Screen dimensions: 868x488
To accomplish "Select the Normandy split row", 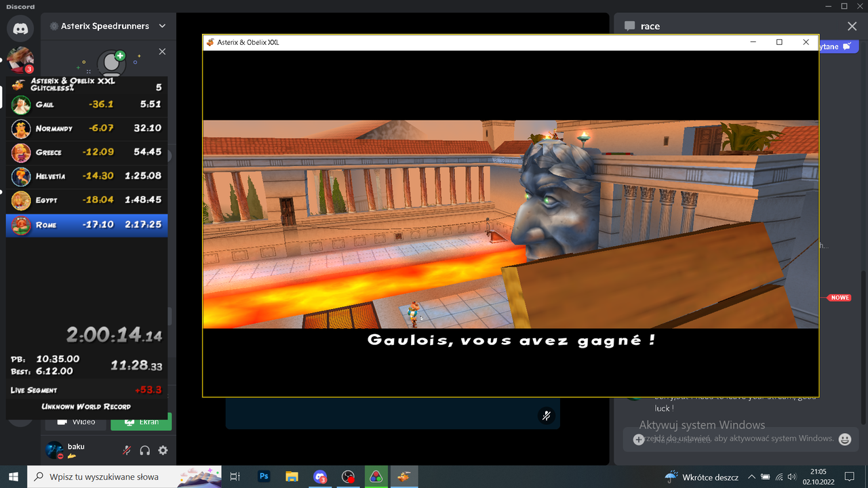I will click(x=87, y=128).
